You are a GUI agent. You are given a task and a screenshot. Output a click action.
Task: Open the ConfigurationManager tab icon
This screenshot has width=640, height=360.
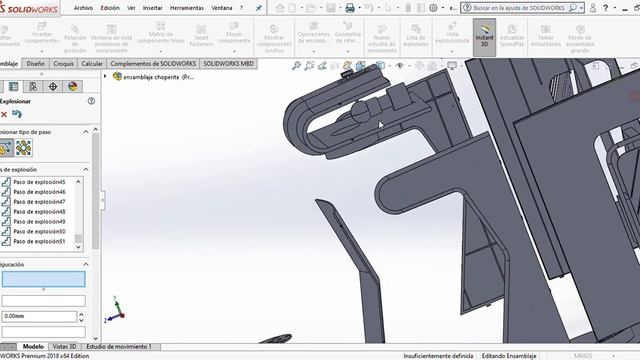pos(33,87)
